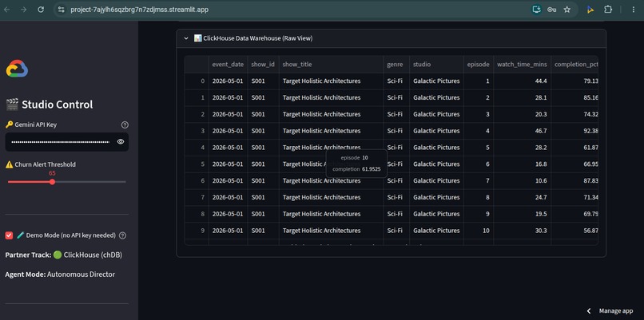Bookmark this page with the star icon
The image size is (644, 320).
[x=567, y=10]
